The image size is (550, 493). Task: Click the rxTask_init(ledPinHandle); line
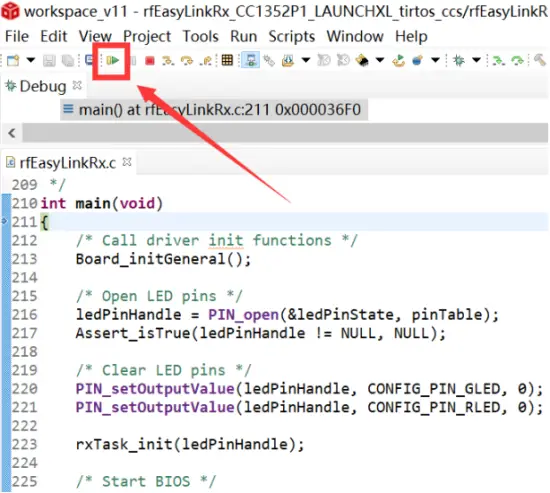coord(190,445)
